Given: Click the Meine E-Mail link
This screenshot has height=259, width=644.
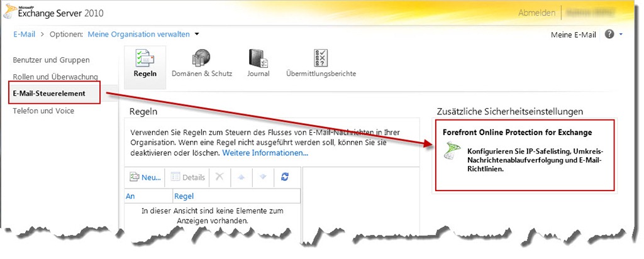Looking at the screenshot, I should click(x=574, y=35).
